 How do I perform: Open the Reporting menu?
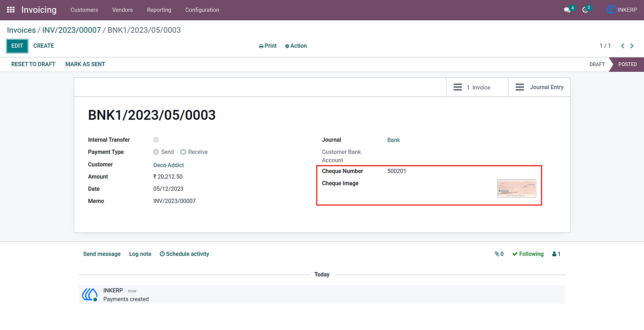[x=159, y=10]
